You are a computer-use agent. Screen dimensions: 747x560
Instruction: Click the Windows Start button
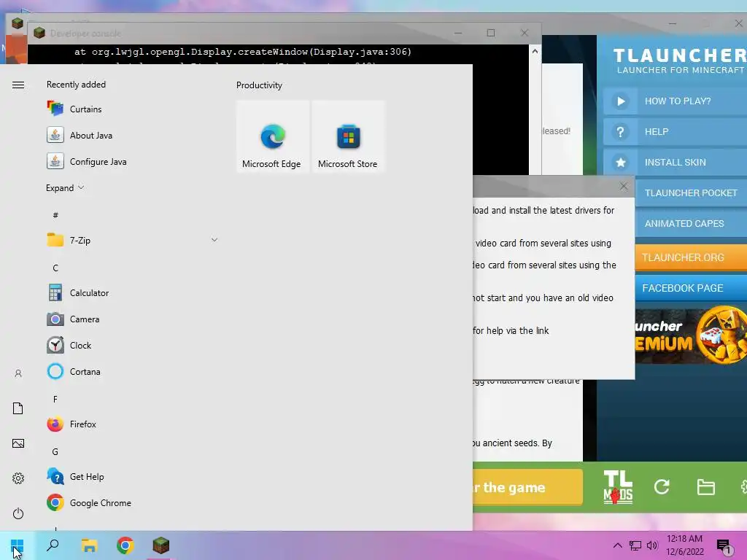pyautogui.click(x=18, y=545)
